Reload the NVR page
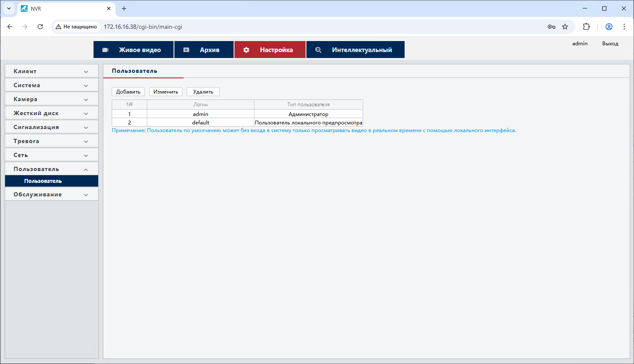The image size is (634, 364). [40, 27]
